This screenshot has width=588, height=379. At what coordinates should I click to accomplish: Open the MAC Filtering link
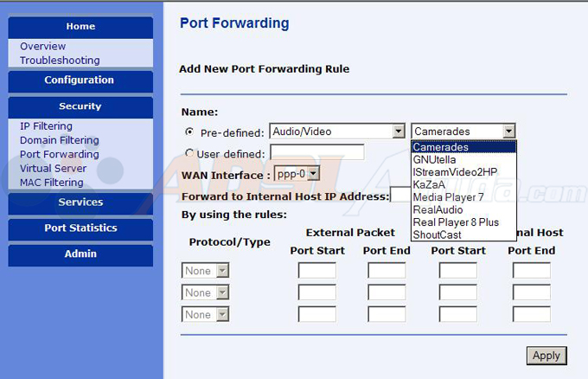(52, 183)
